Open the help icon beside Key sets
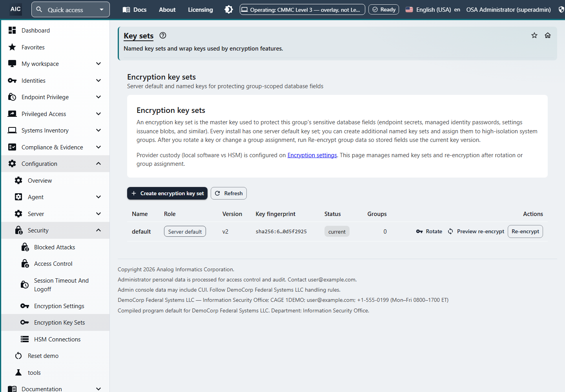 tap(163, 36)
